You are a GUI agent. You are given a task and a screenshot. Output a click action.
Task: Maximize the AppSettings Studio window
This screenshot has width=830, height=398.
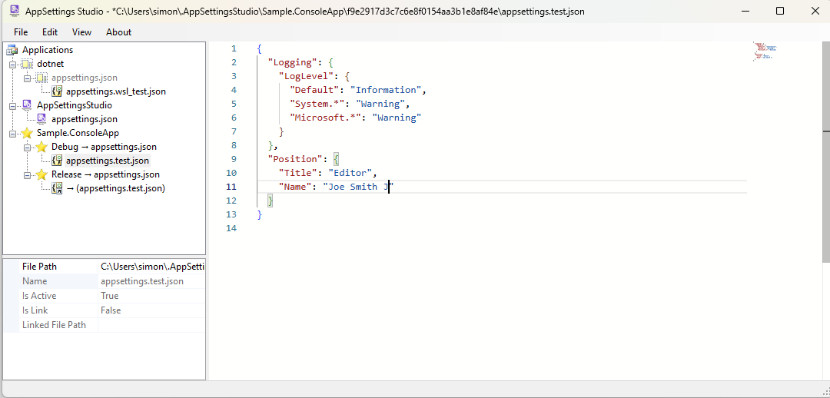pos(780,11)
